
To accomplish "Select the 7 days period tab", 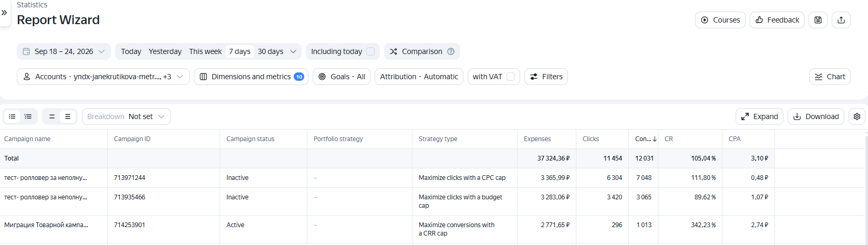I will [x=240, y=51].
